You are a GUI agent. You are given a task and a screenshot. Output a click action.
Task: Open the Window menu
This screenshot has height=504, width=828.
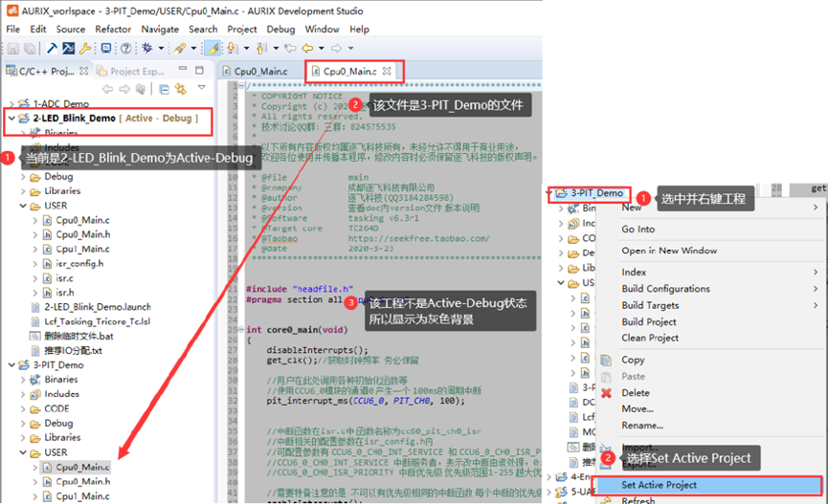[323, 29]
